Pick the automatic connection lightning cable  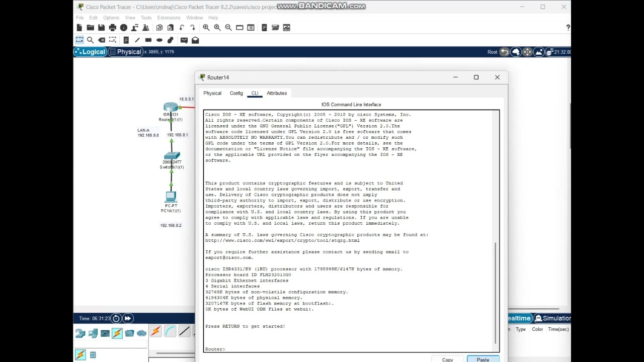click(155, 331)
